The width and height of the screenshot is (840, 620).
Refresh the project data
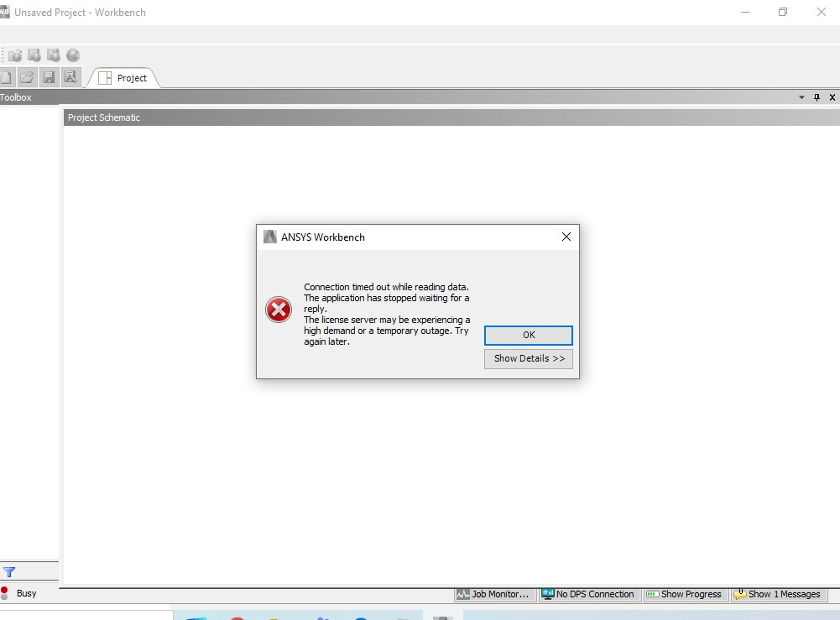coord(14,55)
